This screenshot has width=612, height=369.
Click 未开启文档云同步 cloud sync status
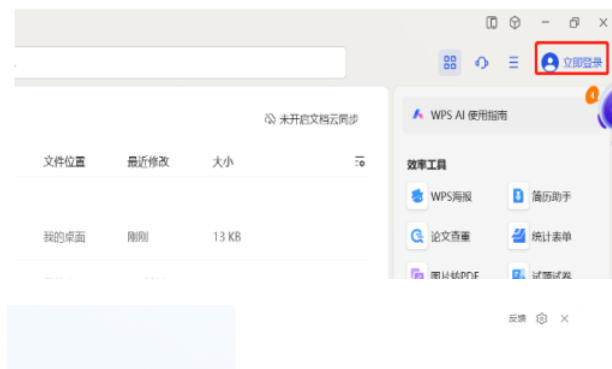pyautogui.click(x=311, y=119)
